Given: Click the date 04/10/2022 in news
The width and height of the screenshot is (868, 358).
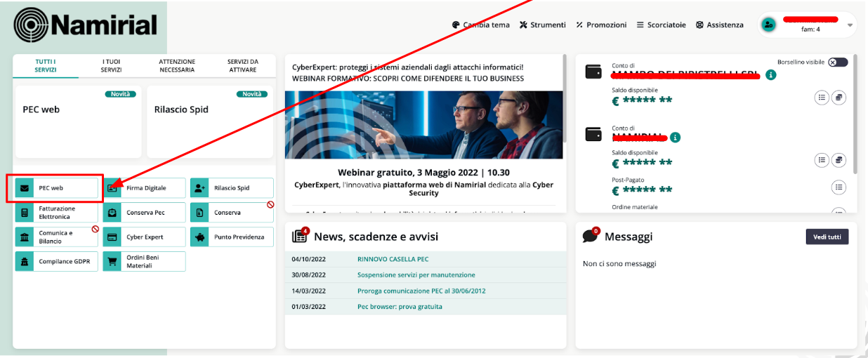Looking at the screenshot, I should click(309, 259).
